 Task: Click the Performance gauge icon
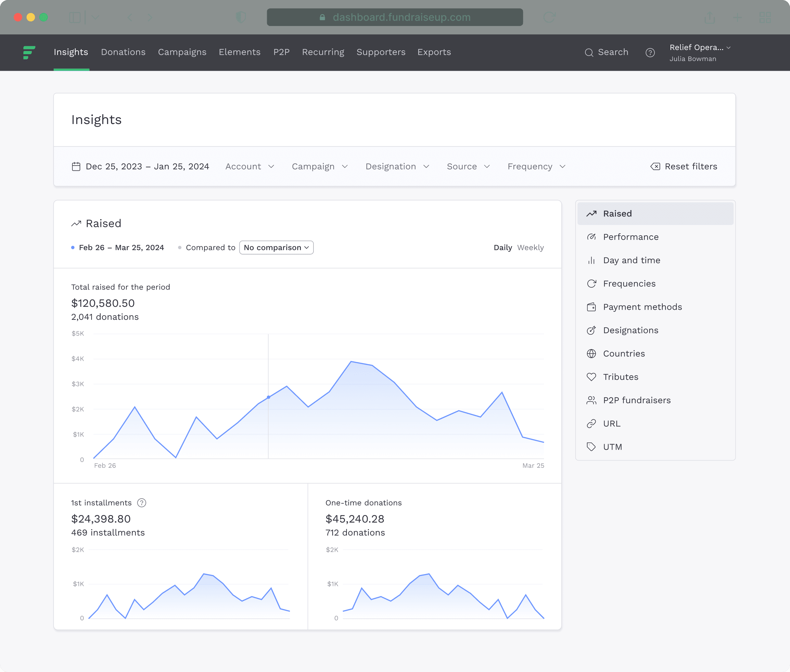592,237
